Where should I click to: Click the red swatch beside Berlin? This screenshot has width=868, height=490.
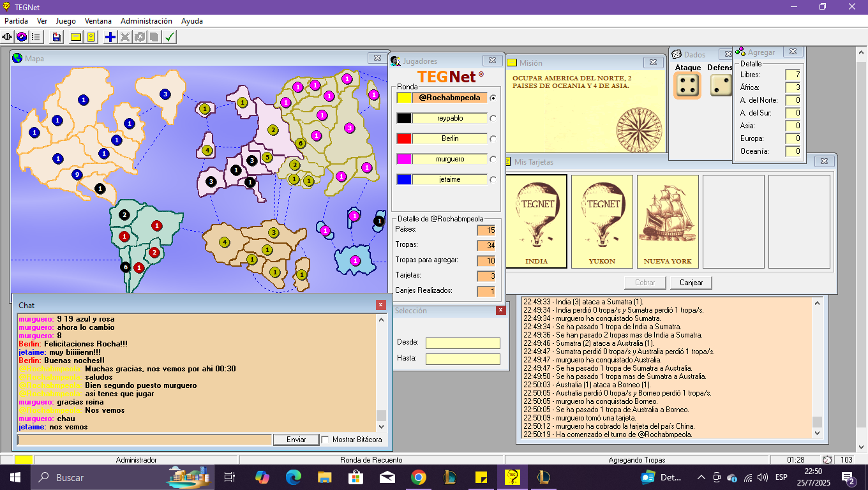click(x=403, y=138)
